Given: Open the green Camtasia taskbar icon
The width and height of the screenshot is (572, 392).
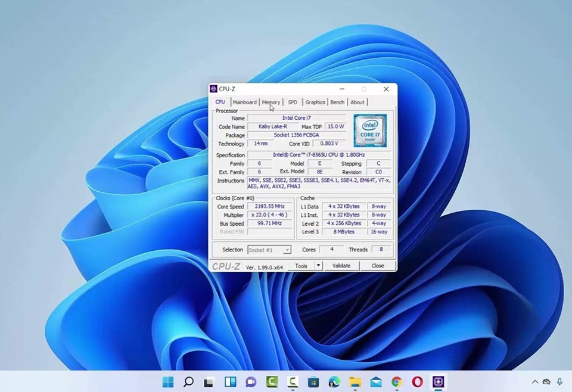Looking at the screenshot, I should point(272,382).
